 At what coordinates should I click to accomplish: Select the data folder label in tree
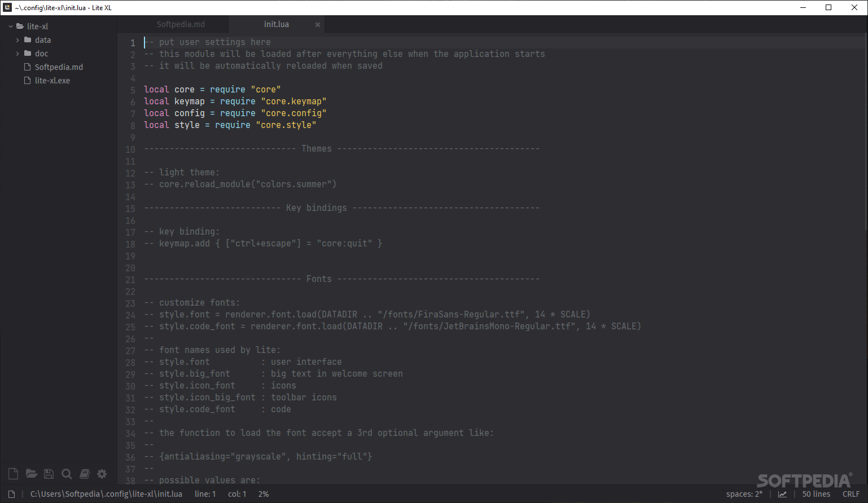coord(43,39)
